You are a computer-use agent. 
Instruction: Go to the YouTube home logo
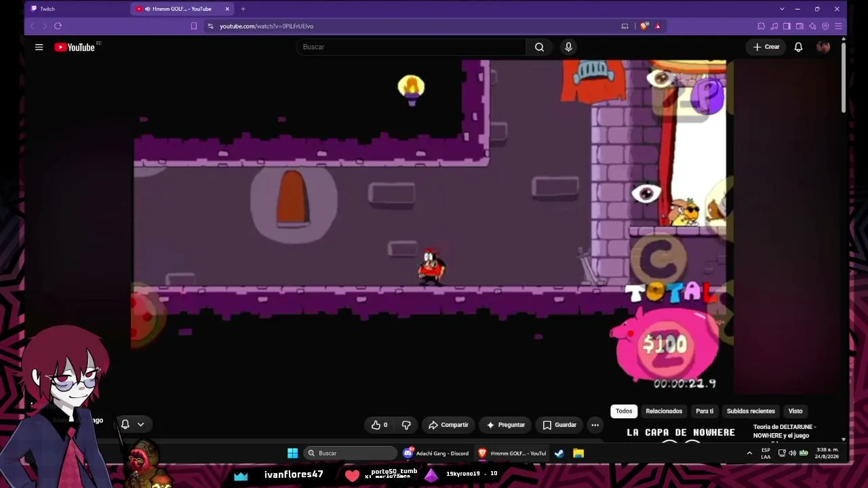click(x=75, y=47)
